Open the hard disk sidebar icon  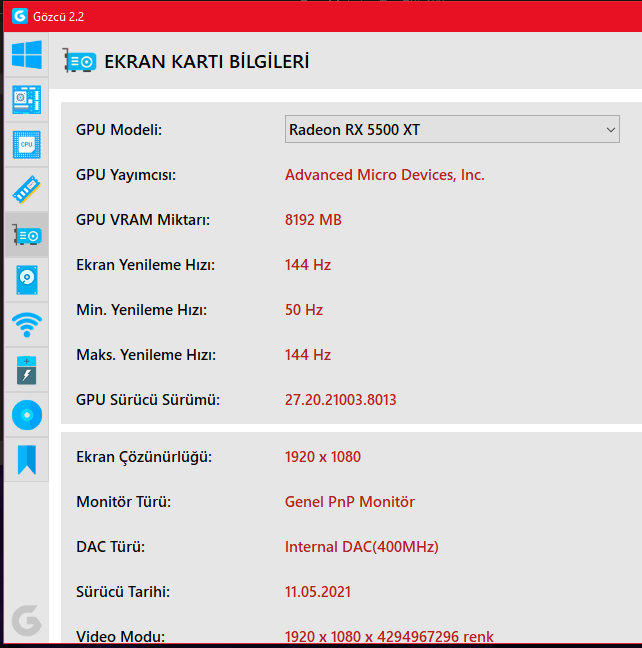(x=27, y=280)
